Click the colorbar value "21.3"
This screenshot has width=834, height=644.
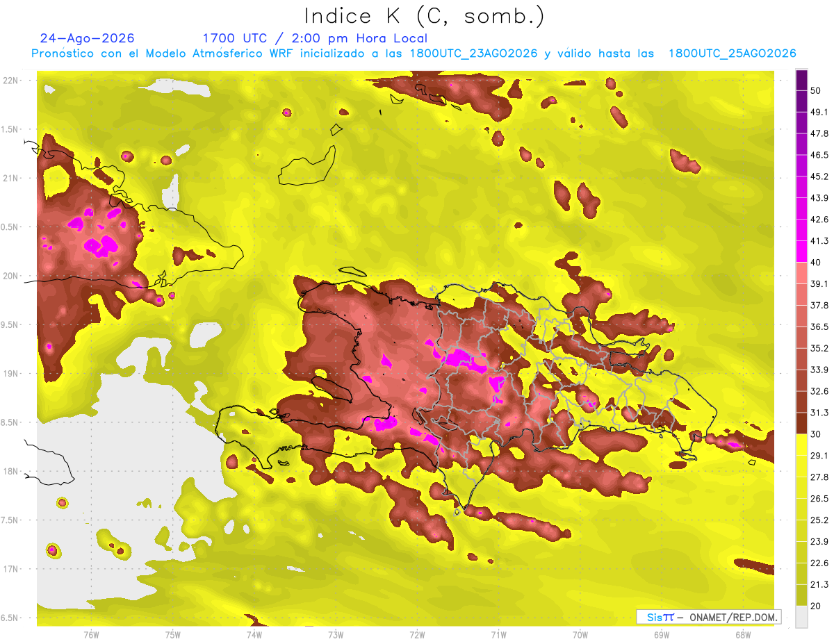(x=819, y=584)
